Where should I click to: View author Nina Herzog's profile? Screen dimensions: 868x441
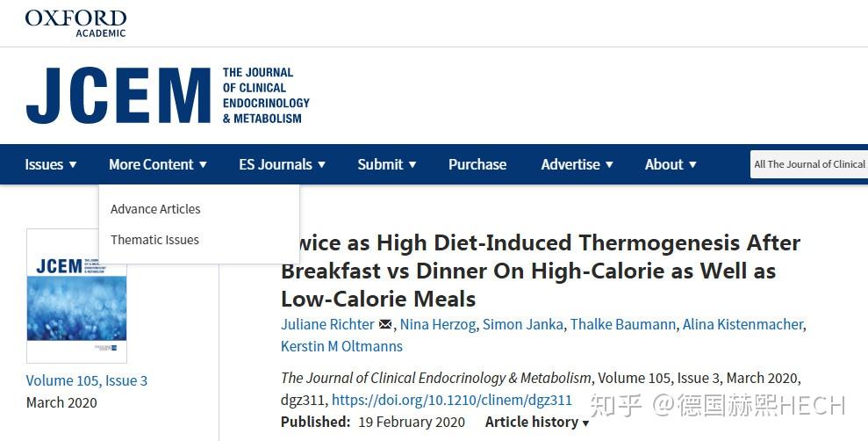[x=438, y=325]
